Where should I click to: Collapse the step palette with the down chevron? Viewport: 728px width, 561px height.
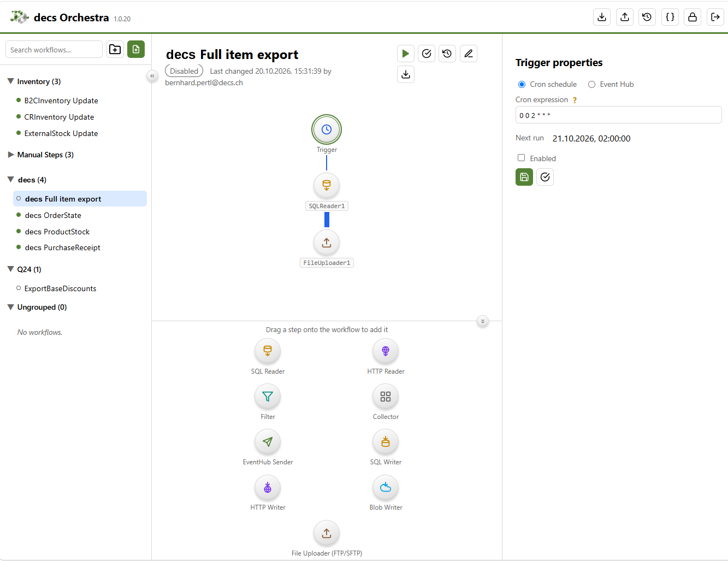(483, 321)
